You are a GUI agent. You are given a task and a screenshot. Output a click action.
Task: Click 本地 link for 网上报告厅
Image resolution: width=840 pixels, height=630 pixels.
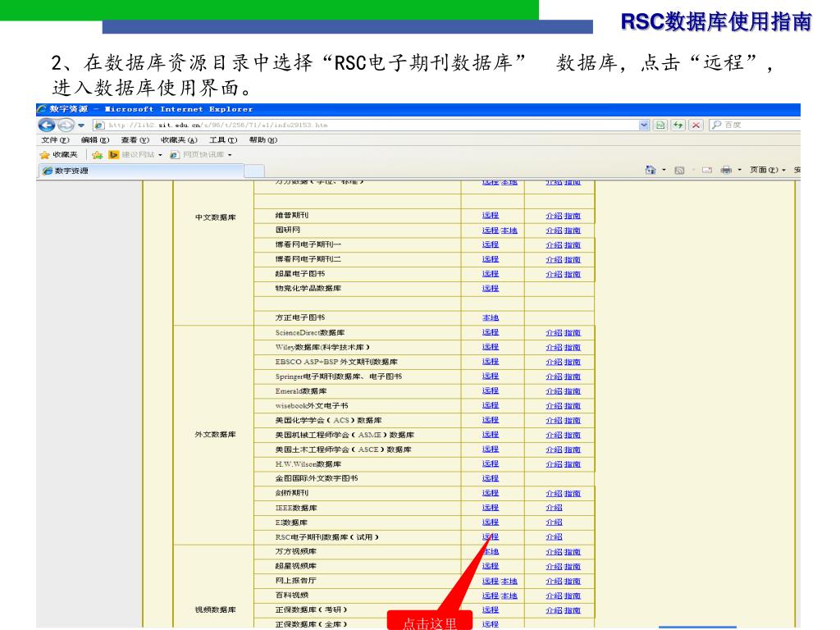509,582
